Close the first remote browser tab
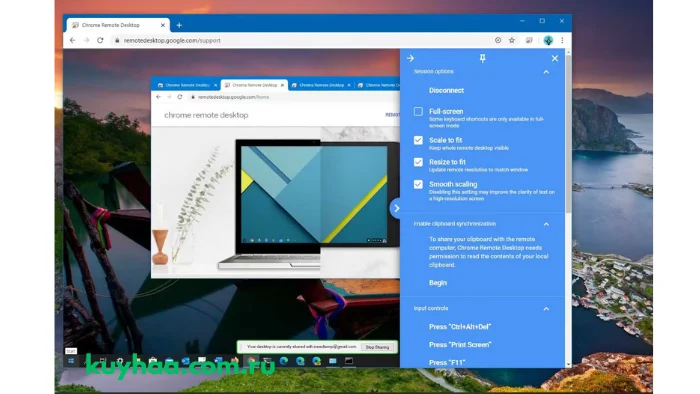Viewport: 700px width, 394px height. [215, 85]
